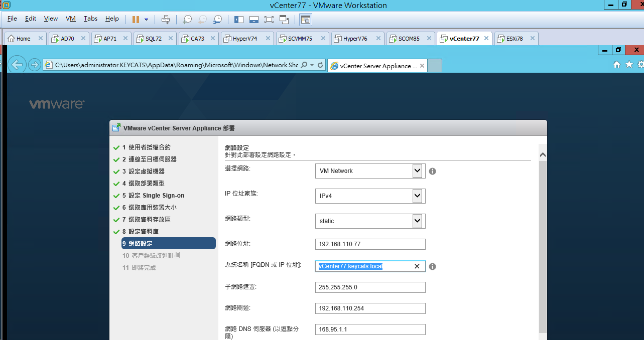Click the 網路位址 field with 192.168.110.77
This screenshot has height=340, width=644.
(x=370, y=244)
